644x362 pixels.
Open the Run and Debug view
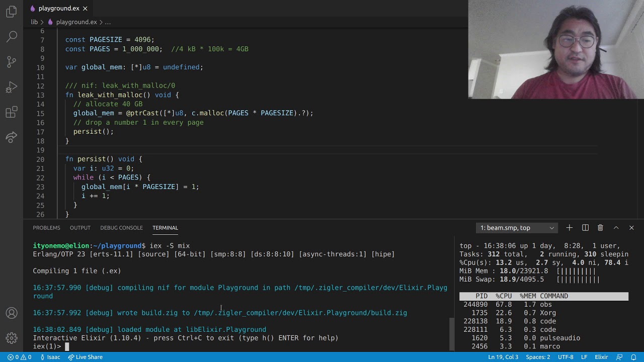point(12,87)
